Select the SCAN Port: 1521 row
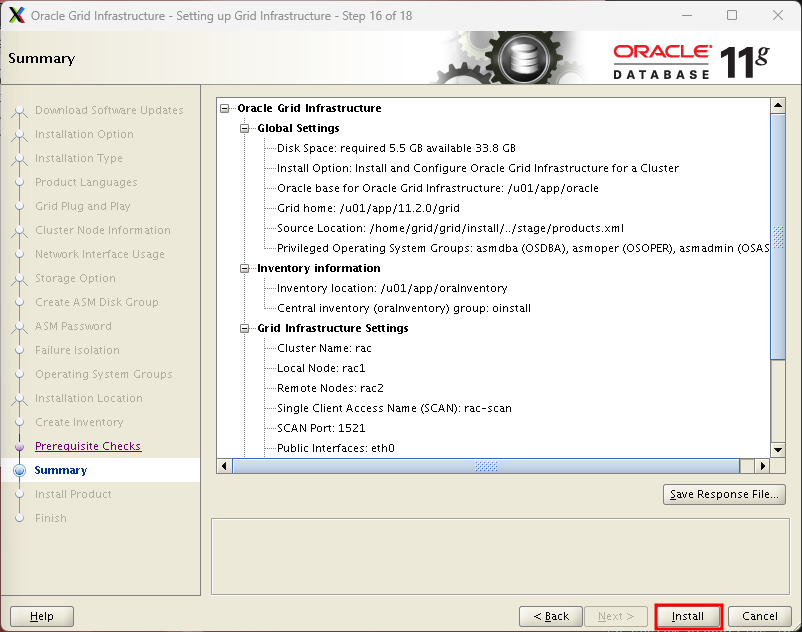 (x=321, y=428)
